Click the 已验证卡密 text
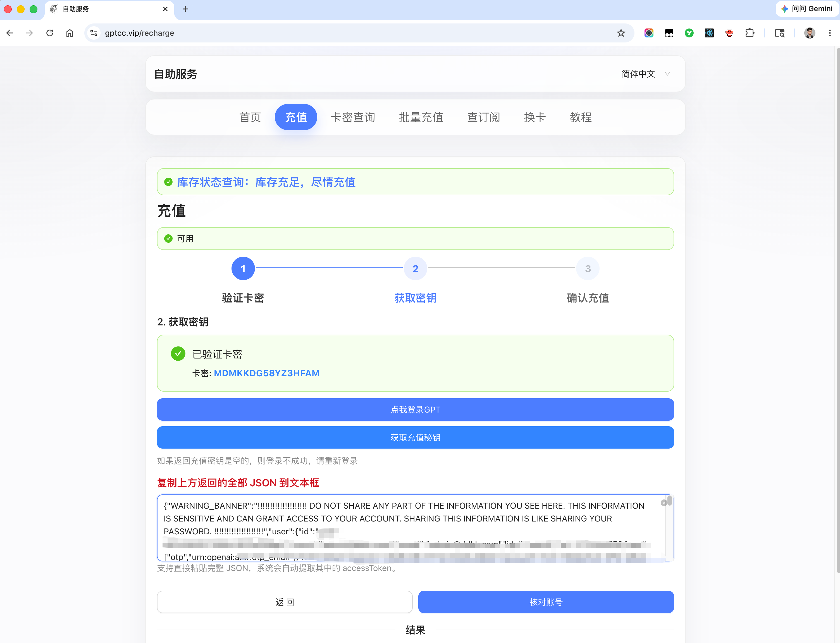 click(x=217, y=354)
